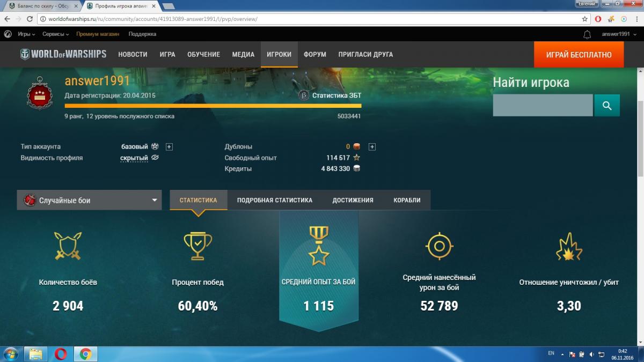Click the average damage crosshair icon
Viewport: 644px width, 362px height.
tap(439, 246)
